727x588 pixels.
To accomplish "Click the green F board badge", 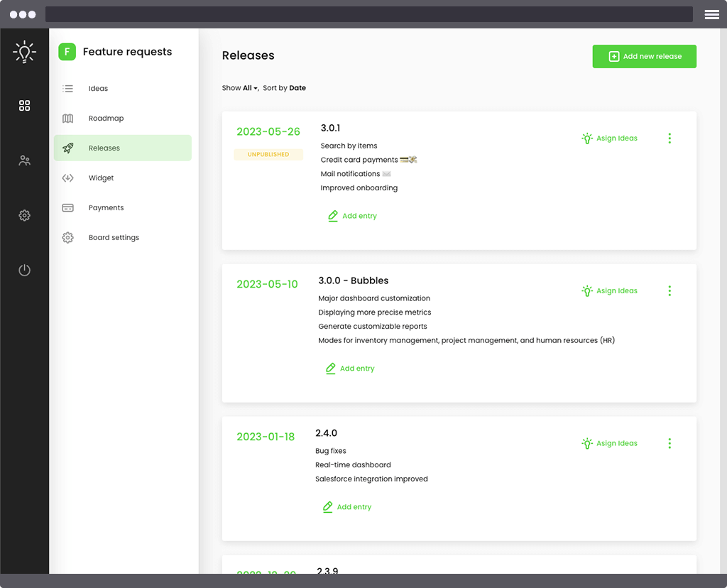I will click(67, 52).
